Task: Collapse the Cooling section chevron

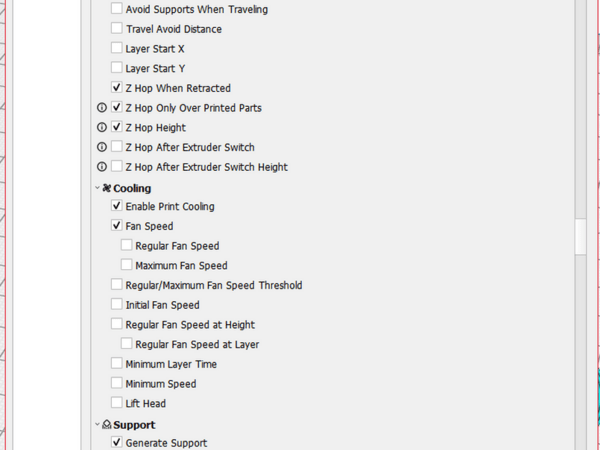Action: 97,188
